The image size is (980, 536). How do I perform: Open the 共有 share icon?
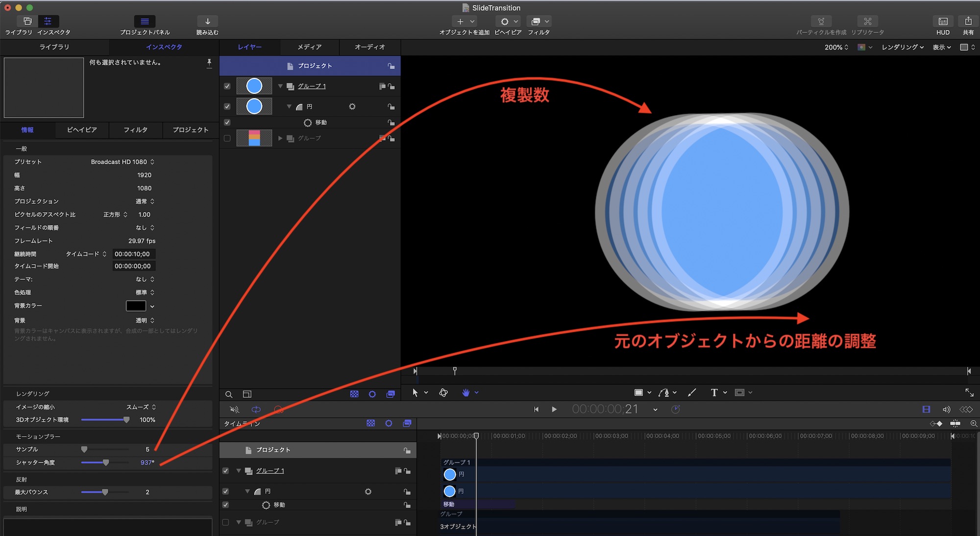(x=968, y=22)
